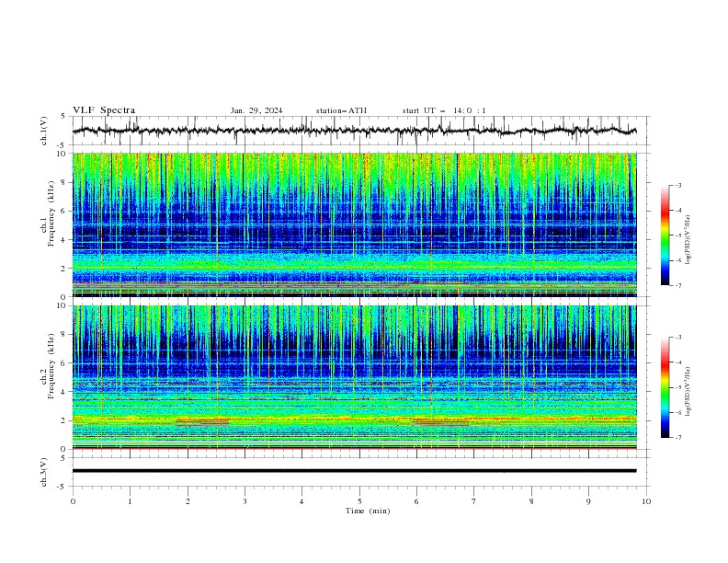Click time axis tick label "6"
This screenshot has width=728, height=563.
416,501
